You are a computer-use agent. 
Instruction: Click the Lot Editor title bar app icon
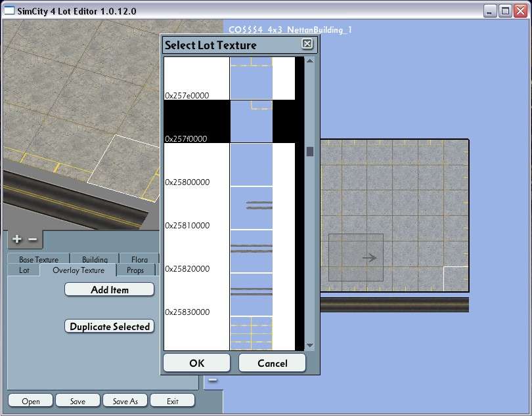point(9,11)
